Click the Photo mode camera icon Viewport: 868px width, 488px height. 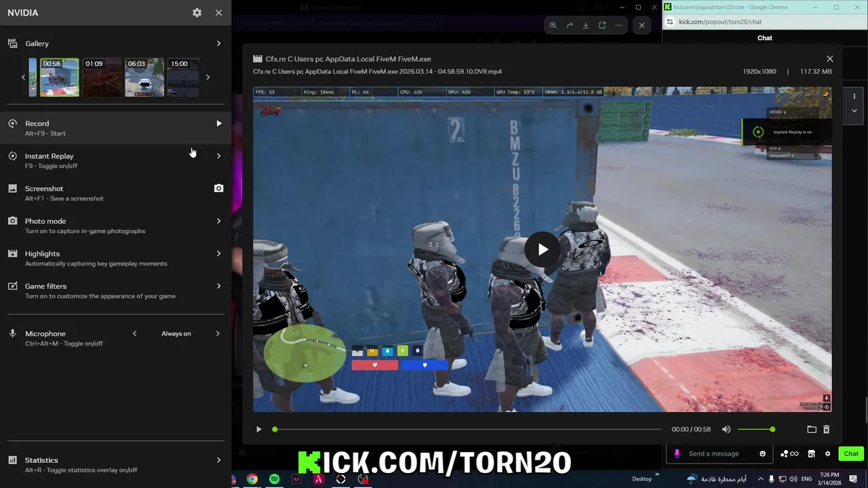point(12,221)
